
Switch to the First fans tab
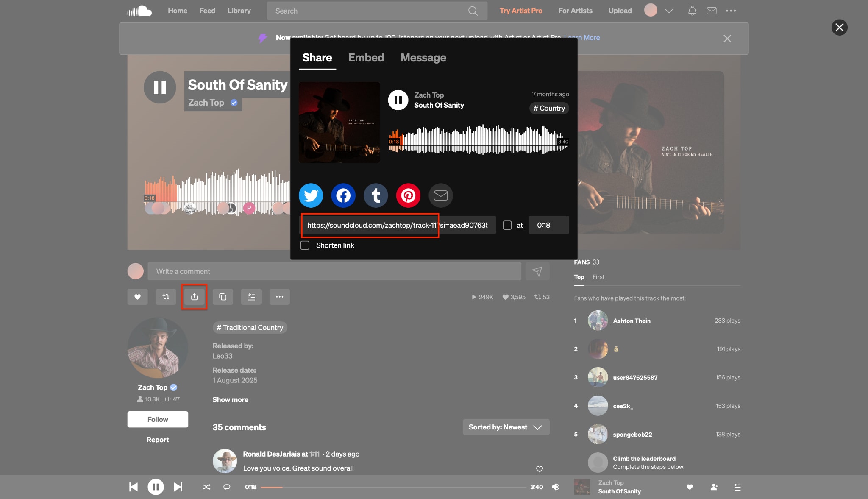(x=598, y=277)
